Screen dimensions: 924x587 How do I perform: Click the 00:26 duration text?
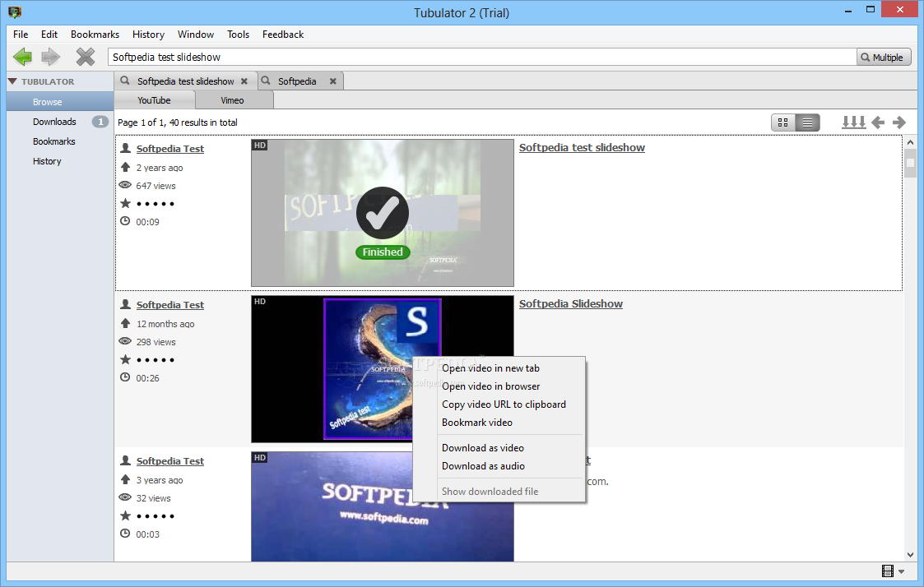[147, 378]
